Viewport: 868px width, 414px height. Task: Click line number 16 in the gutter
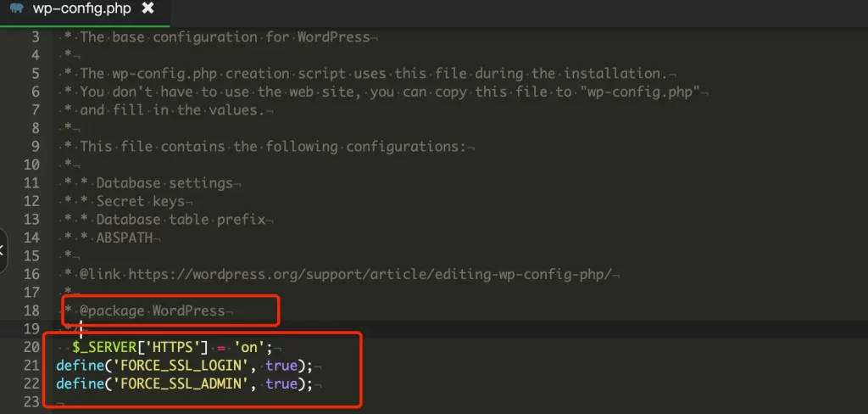pyautogui.click(x=32, y=274)
